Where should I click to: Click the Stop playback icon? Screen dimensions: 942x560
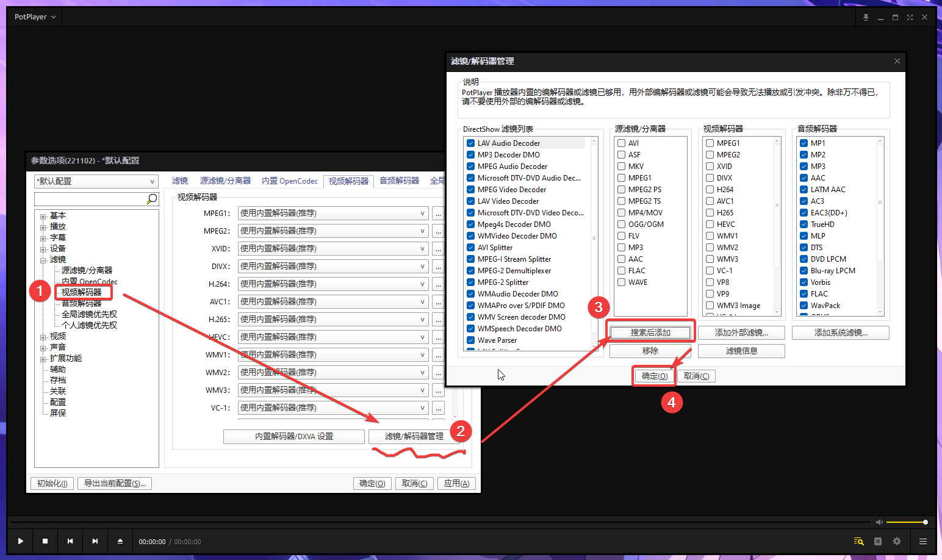[x=45, y=541]
